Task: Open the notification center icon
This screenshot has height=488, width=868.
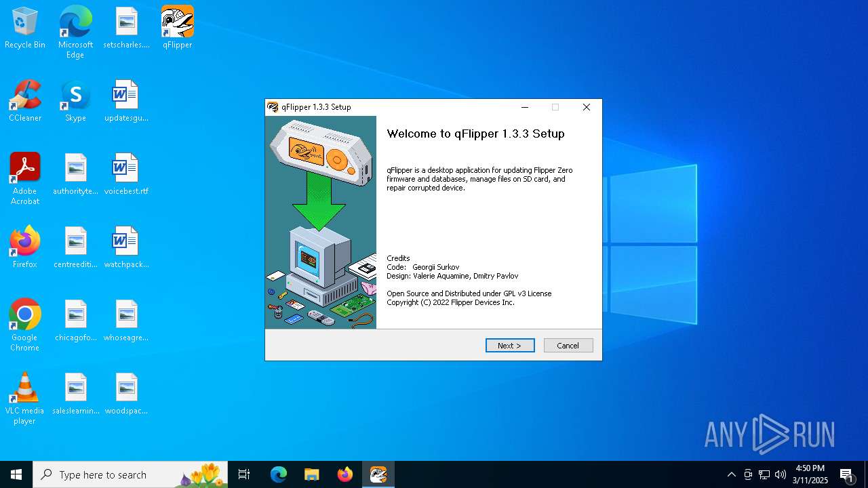Action: pos(846,474)
